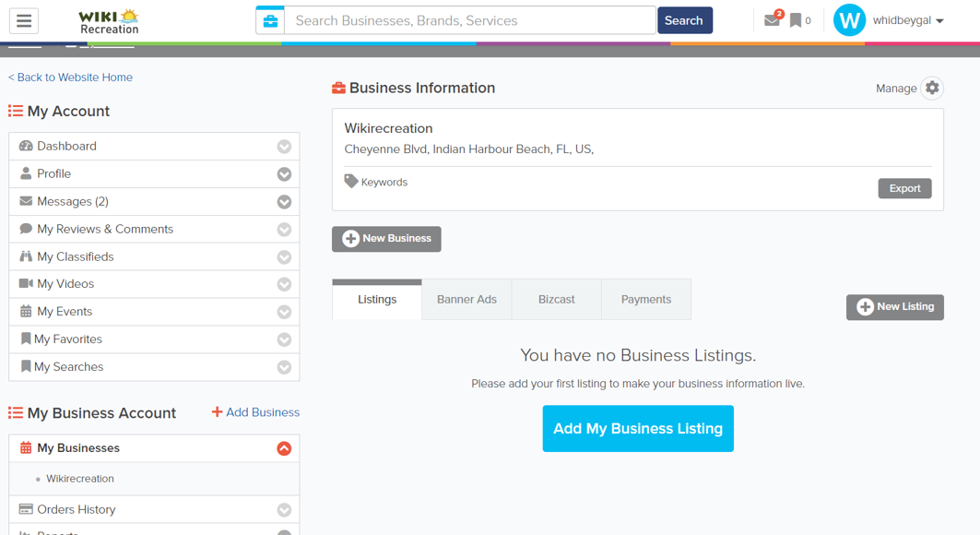This screenshot has width=980, height=535.
Task: Open My Events menu item
Action: (x=154, y=311)
